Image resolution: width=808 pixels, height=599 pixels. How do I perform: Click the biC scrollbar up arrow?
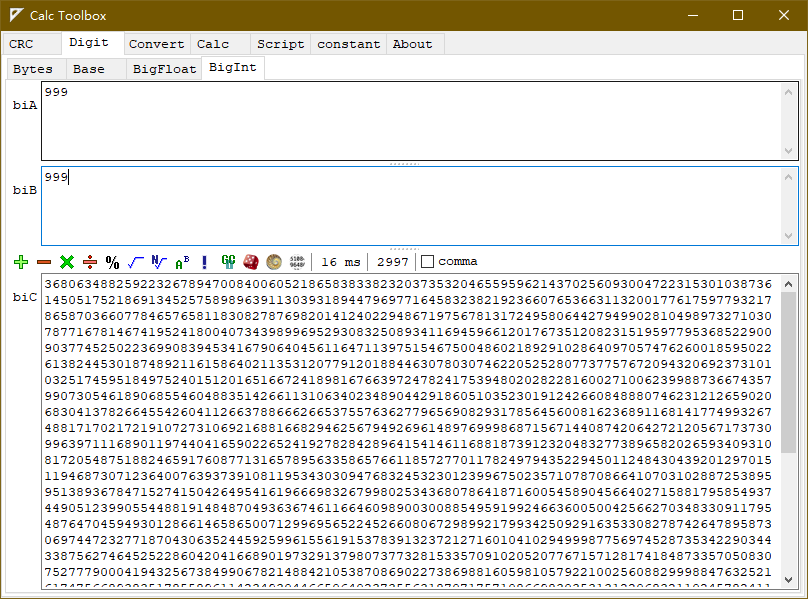(x=788, y=284)
